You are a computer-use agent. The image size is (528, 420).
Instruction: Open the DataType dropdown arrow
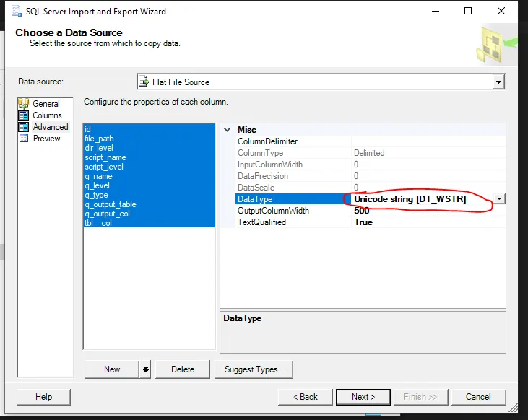499,199
